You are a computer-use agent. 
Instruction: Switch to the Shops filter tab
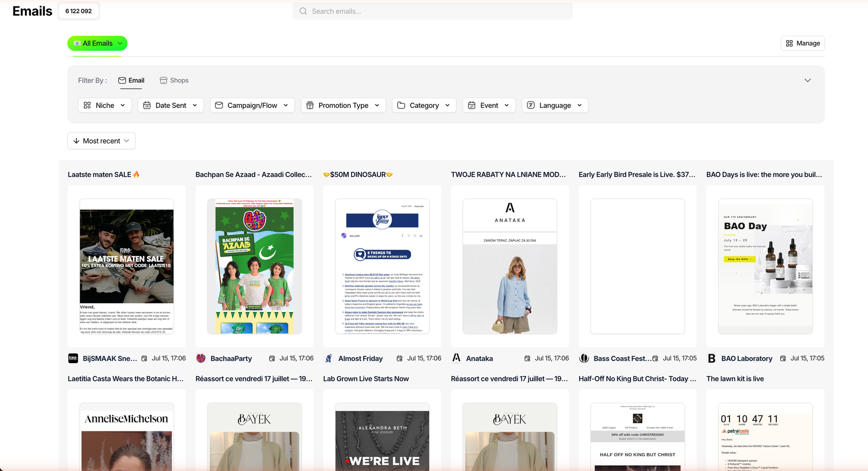[174, 80]
